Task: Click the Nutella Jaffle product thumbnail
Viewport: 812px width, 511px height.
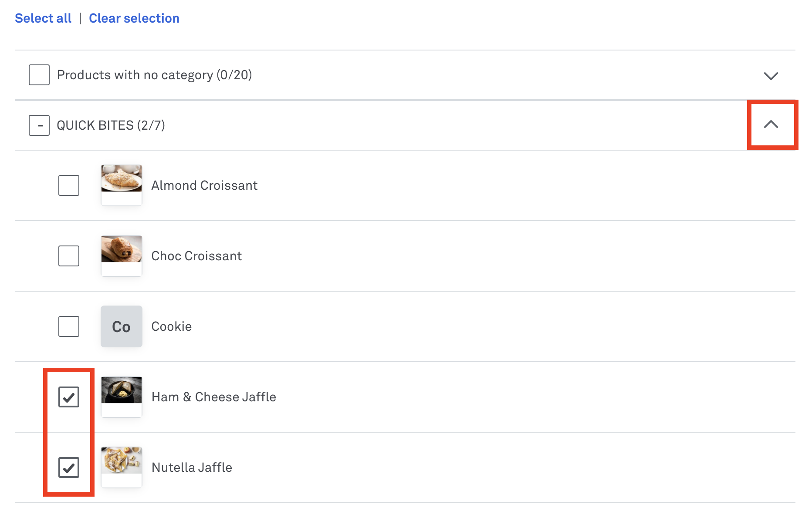Action: click(122, 467)
